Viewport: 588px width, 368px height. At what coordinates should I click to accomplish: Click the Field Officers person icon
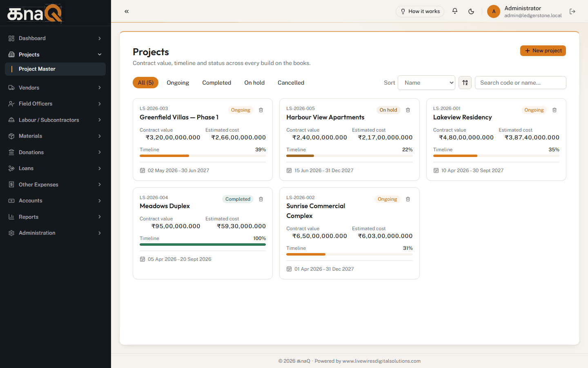tap(11, 104)
